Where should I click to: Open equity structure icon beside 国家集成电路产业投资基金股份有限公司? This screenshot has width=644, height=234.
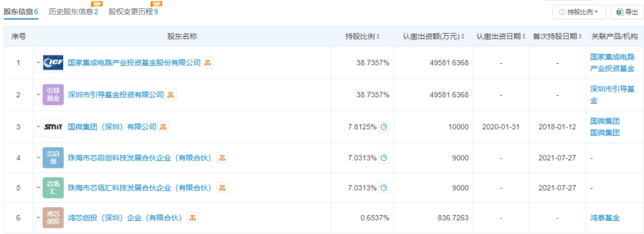[208, 63]
